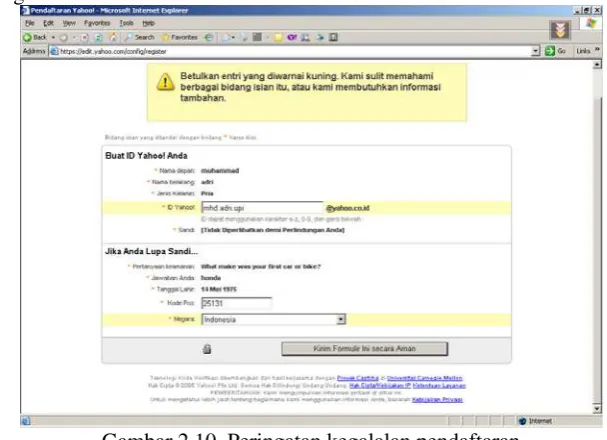Click the dark Edit page toolbar icon
Screen dimensions: 607x440
(257, 37)
